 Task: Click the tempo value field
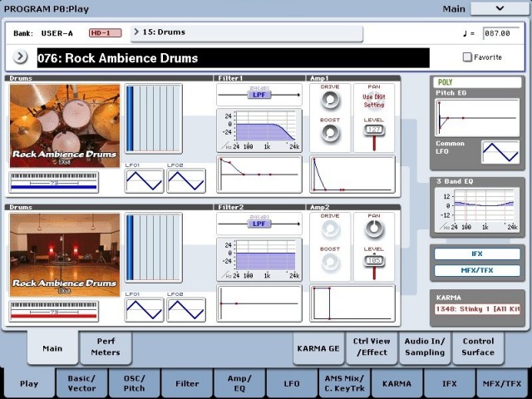[x=501, y=33]
